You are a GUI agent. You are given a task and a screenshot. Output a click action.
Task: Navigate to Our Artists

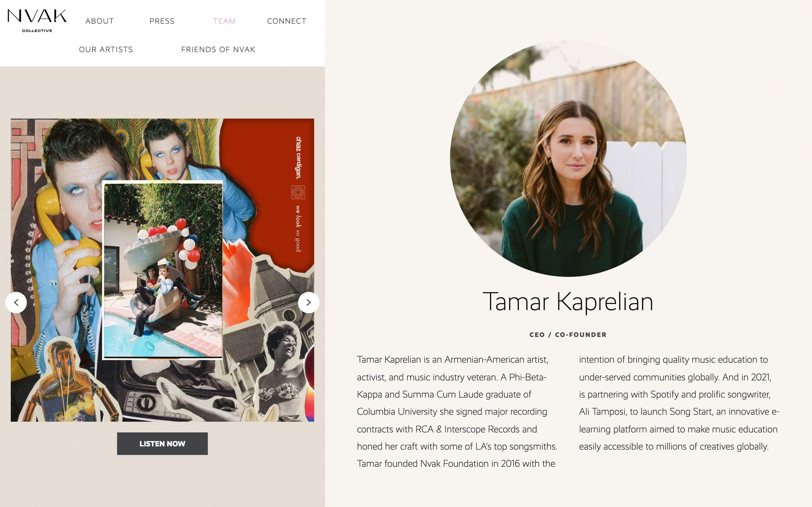[x=106, y=50]
